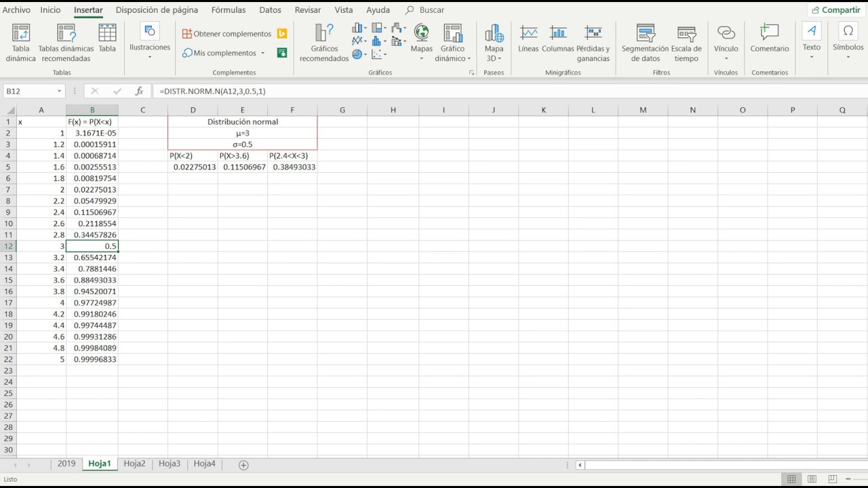868x488 pixels.
Task: Insert a waterfall or stock chart
Action: 399,28
